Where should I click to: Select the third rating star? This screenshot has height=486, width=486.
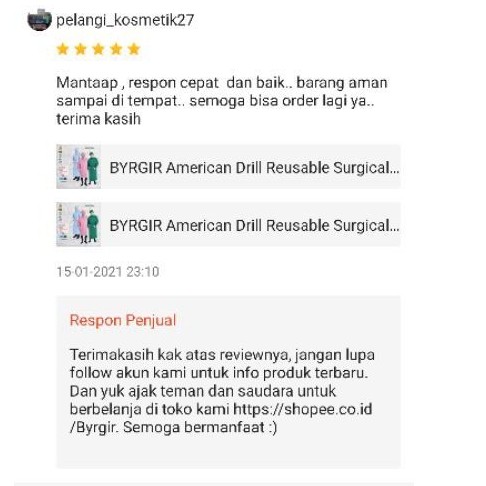(98, 49)
